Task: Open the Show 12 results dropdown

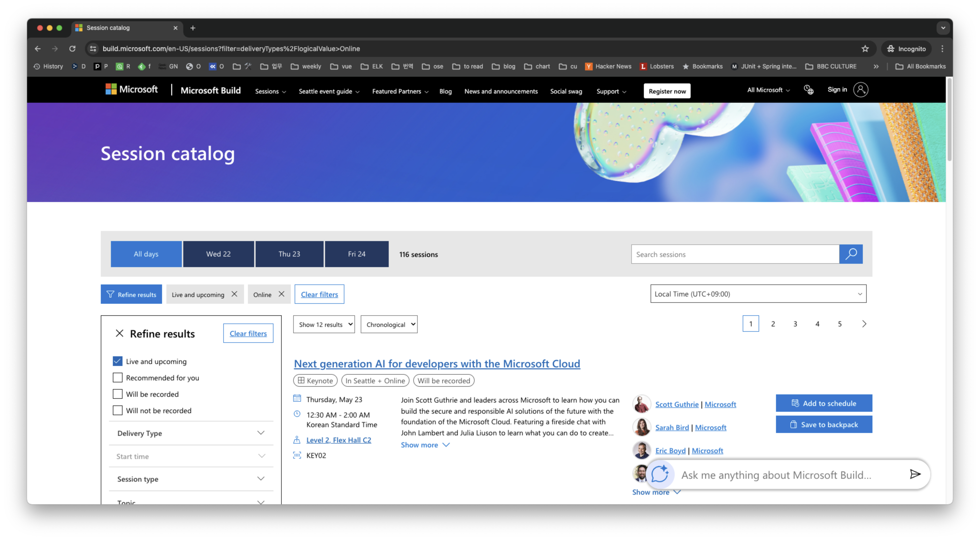Action: click(324, 324)
